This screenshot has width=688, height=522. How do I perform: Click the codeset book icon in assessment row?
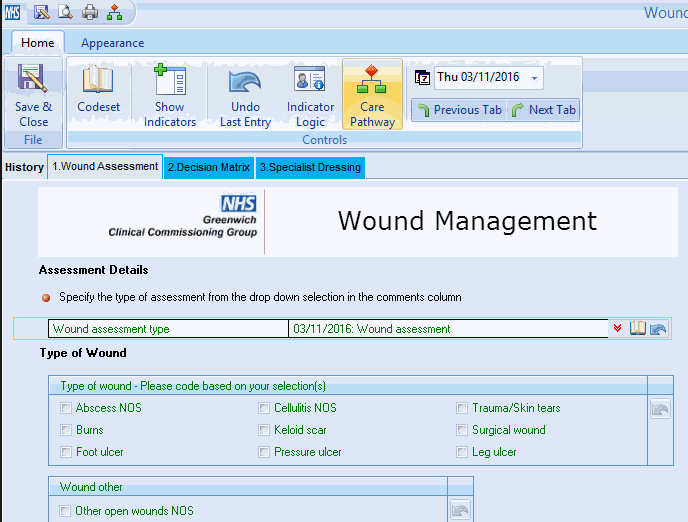click(638, 328)
